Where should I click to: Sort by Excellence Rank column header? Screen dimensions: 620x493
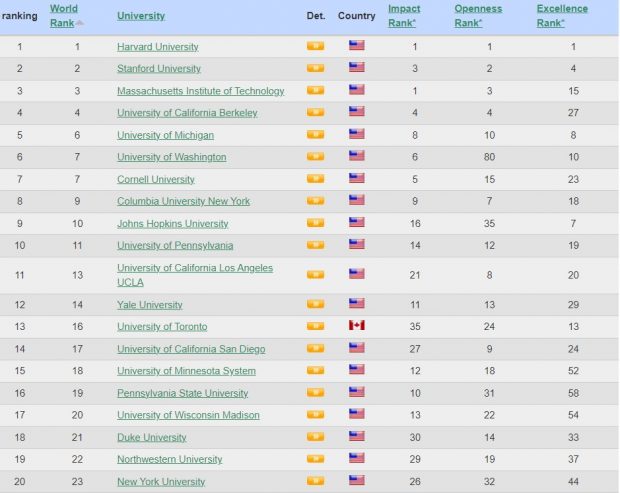point(562,16)
